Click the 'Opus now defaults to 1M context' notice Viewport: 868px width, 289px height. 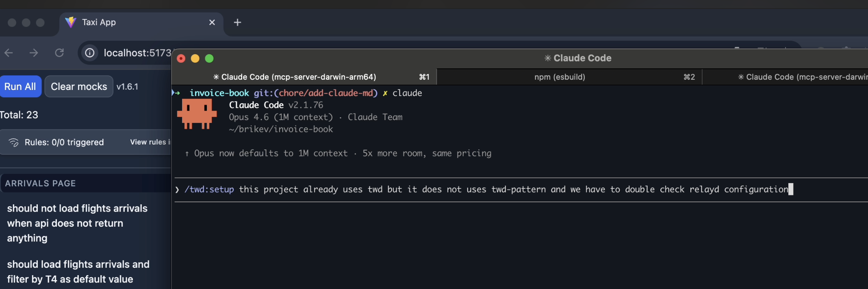tap(338, 153)
